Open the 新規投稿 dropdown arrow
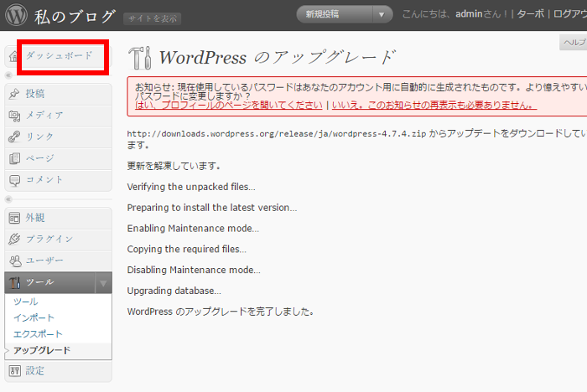 pos(382,14)
